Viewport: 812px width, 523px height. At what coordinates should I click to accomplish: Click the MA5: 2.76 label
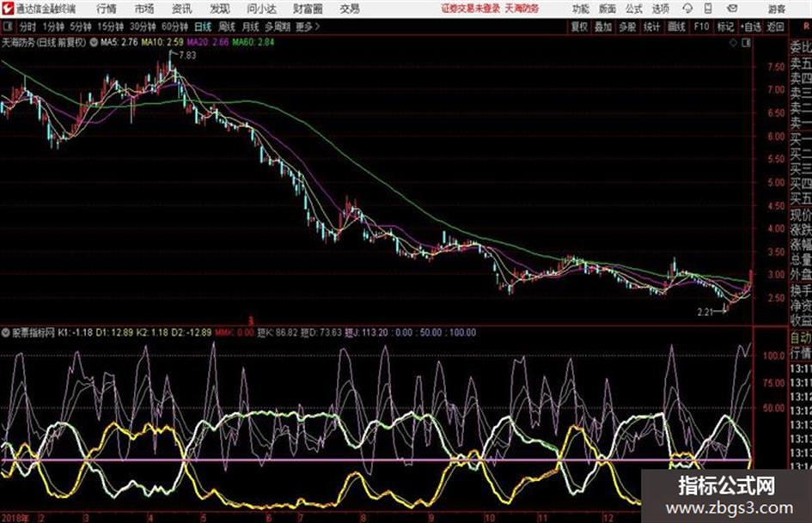point(119,42)
